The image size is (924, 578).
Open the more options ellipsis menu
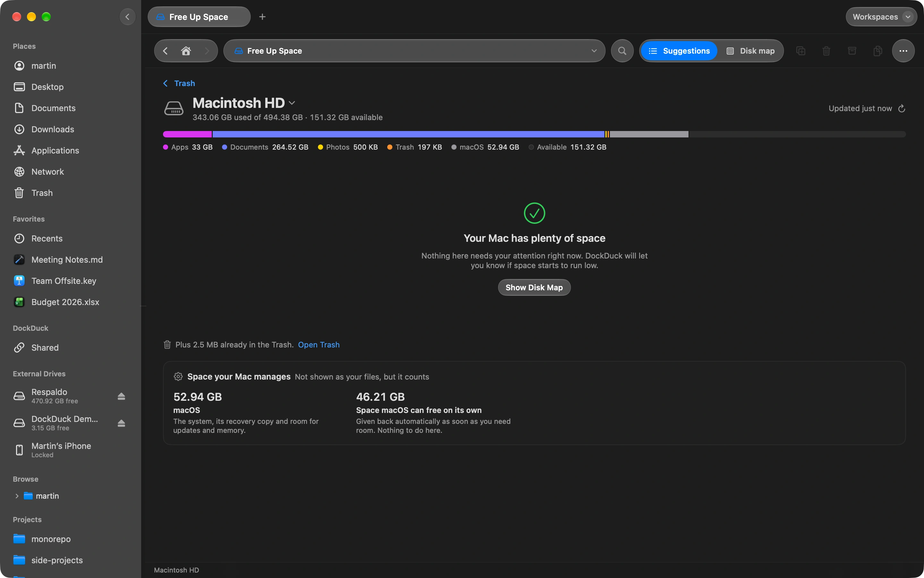903,51
